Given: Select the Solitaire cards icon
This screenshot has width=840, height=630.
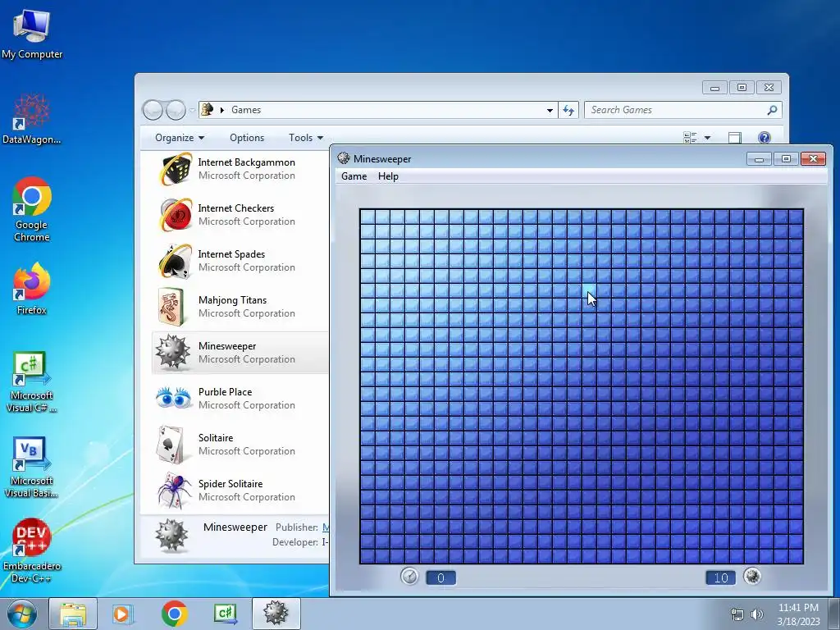Looking at the screenshot, I should 171,445.
